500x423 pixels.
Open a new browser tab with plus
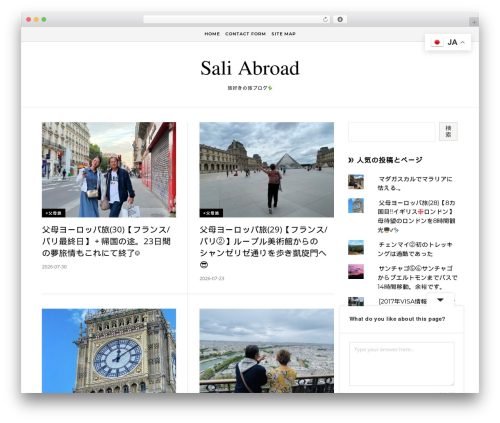474,22
